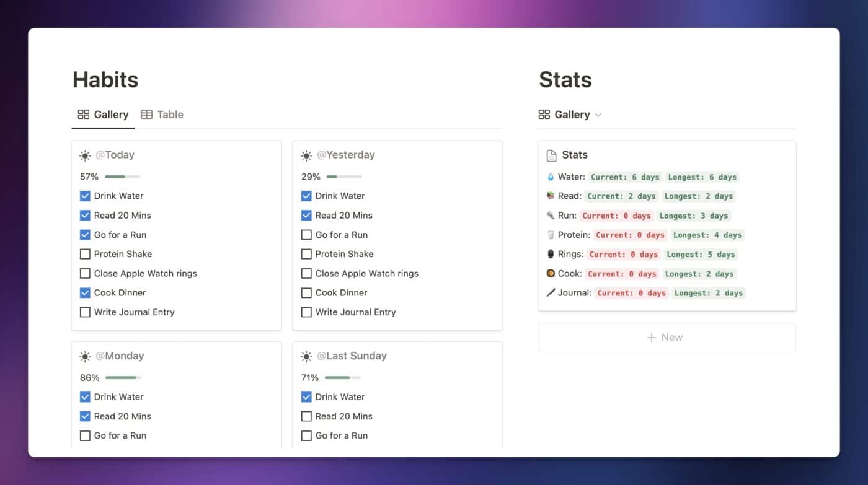Image resolution: width=868 pixels, height=485 pixels.
Task: Click Journal 'Current: 0 days' tag
Action: coord(632,293)
